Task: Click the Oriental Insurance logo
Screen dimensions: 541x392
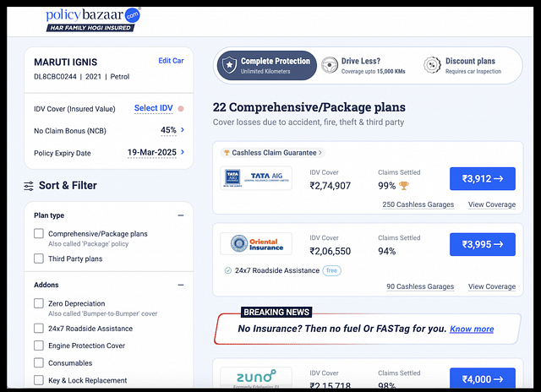Action: pyautogui.click(x=256, y=244)
